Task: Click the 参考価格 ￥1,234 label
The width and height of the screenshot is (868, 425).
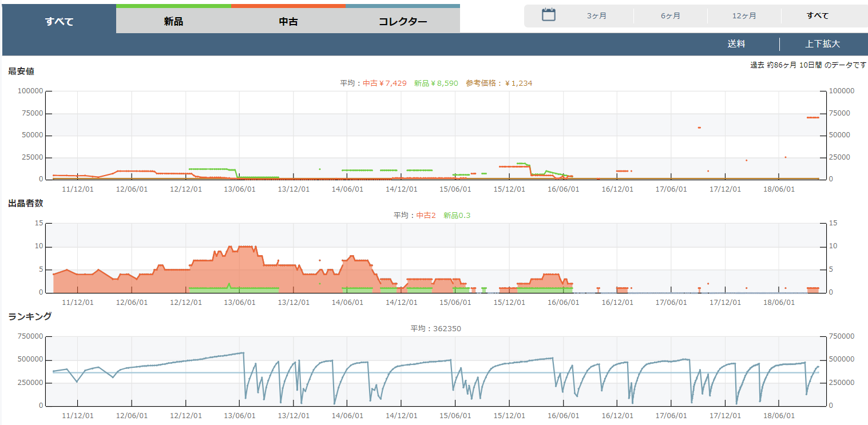Action: [499, 84]
